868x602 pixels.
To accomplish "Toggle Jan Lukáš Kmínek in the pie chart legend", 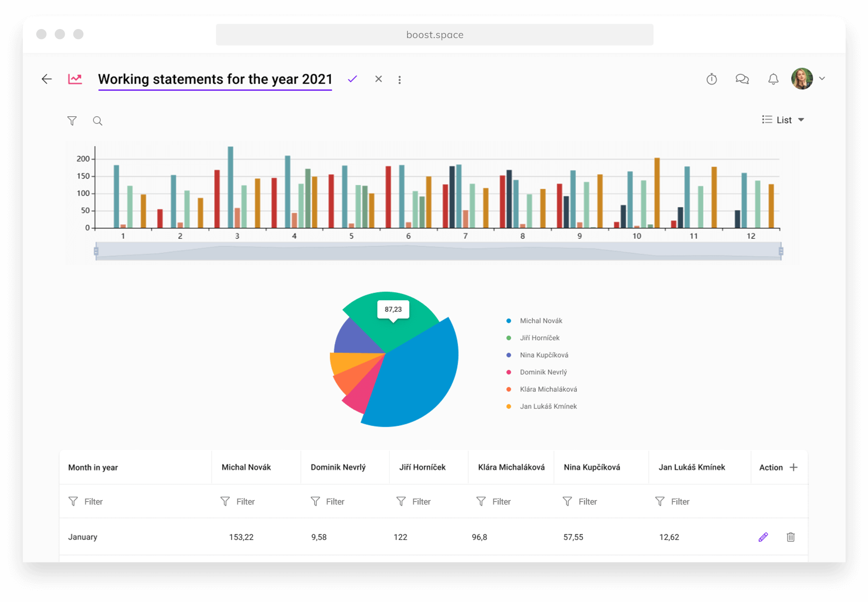I will [548, 406].
